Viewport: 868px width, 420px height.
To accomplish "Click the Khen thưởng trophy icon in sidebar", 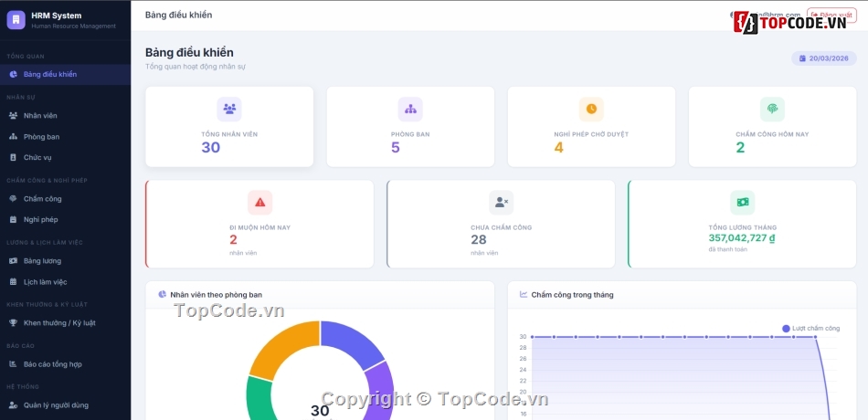I will click(x=14, y=322).
